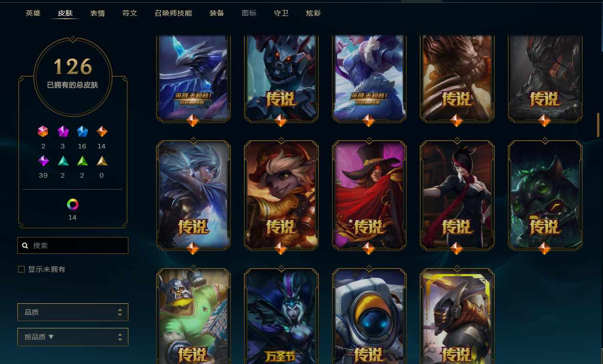The image size is (603, 364).
Task: Enable the 显示未拥有 checkbox
Action: [21, 269]
